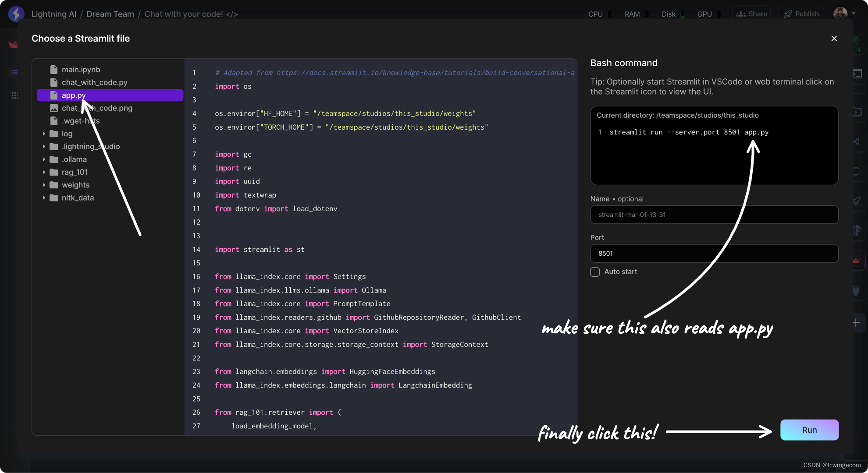Click the grid icon in the left sidebar
868x473 pixels.
point(14,95)
